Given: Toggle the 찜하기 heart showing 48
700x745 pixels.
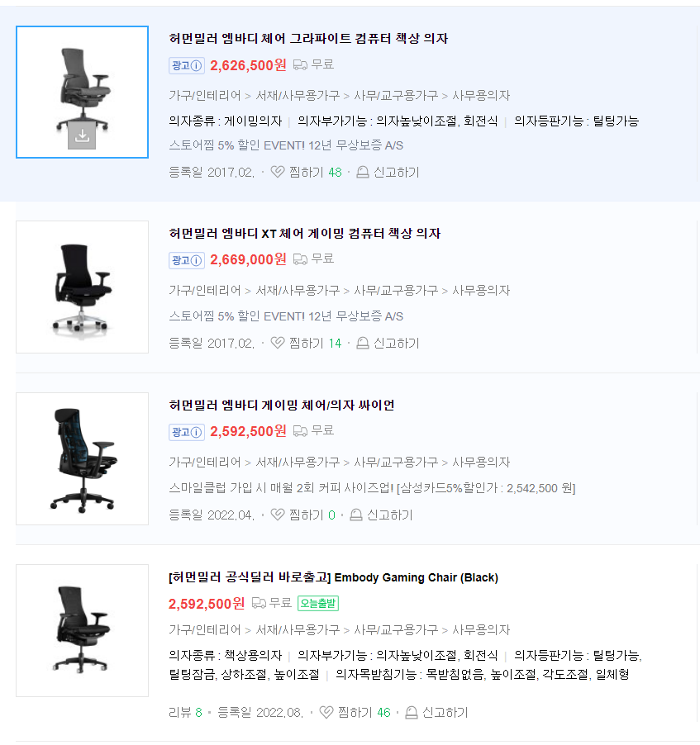Looking at the screenshot, I should [x=277, y=172].
